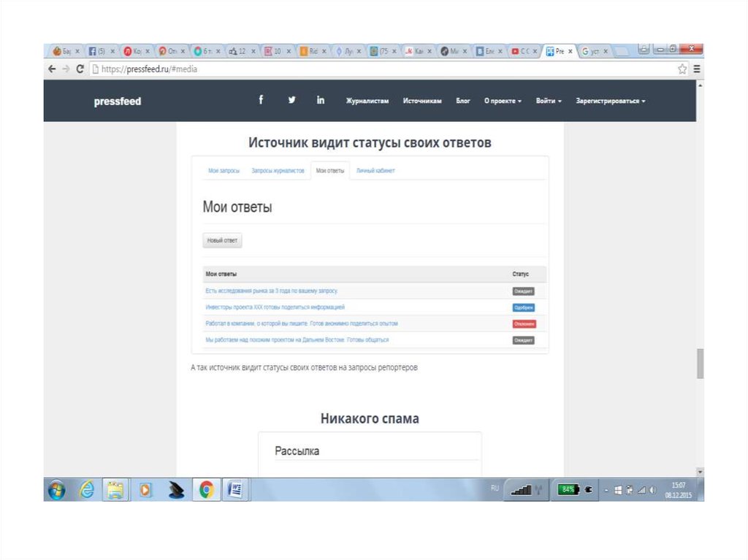The height and width of the screenshot is (560, 748).
Task: Open the Chrome hamburger menu icon
Action: [696, 69]
